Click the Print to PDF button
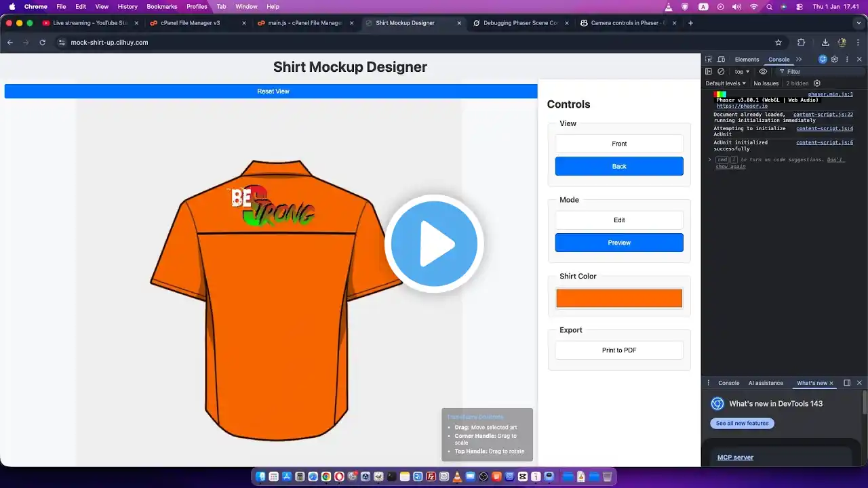This screenshot has height=488, width=868. (x=619, y=350)
